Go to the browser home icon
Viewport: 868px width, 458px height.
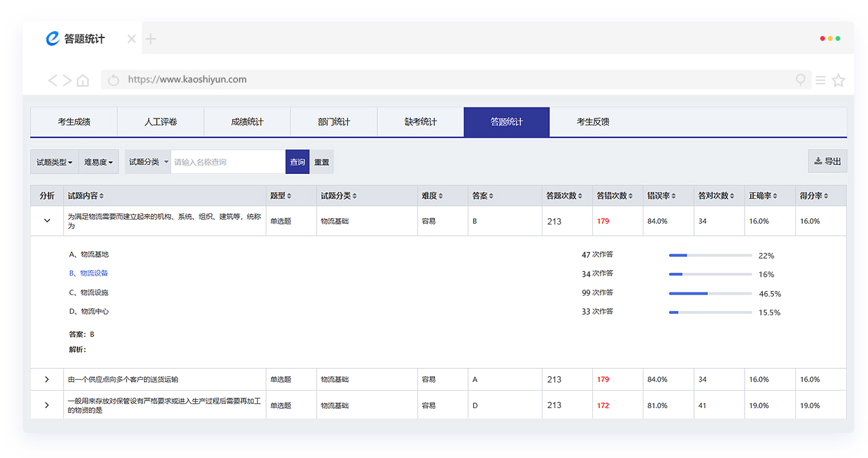point(83,80)
